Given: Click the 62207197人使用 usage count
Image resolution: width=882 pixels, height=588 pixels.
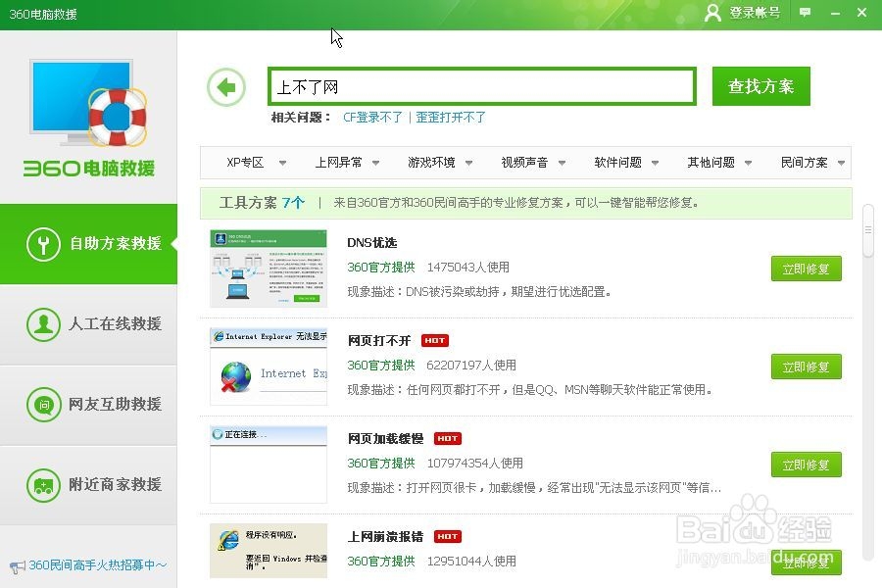Looking at the screenshot, I should click(471, 366).
